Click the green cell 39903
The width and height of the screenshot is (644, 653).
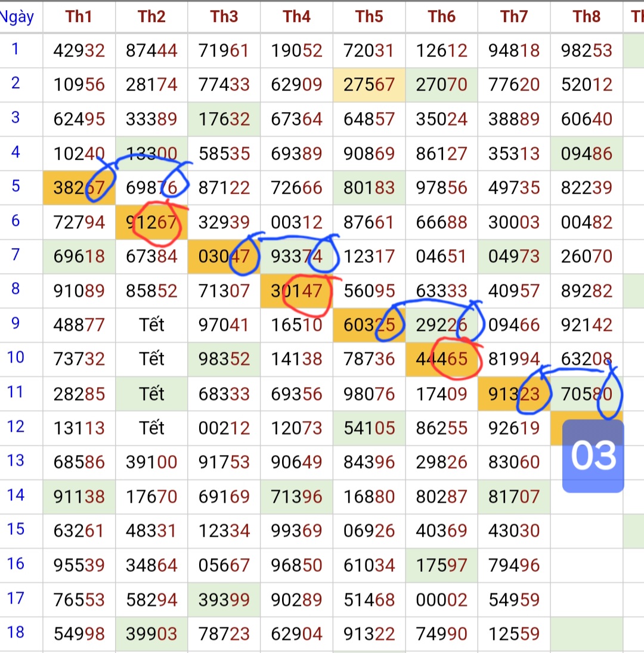[151, 634]
